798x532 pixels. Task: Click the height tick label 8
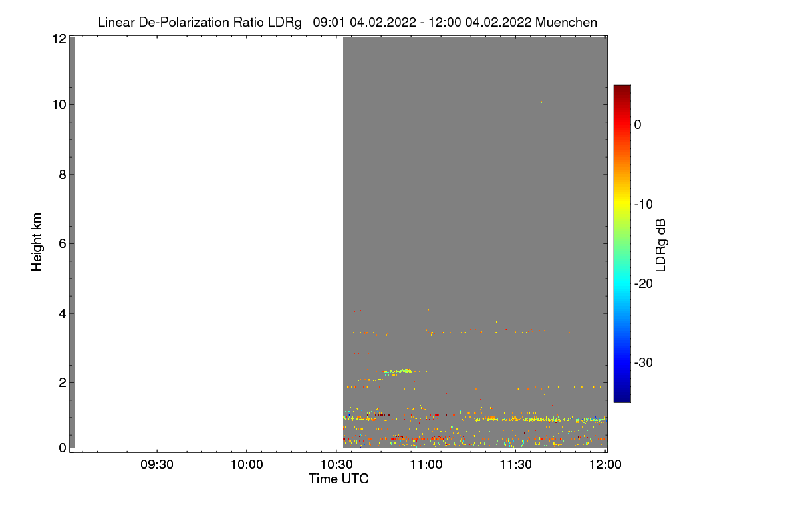(62, 174)
